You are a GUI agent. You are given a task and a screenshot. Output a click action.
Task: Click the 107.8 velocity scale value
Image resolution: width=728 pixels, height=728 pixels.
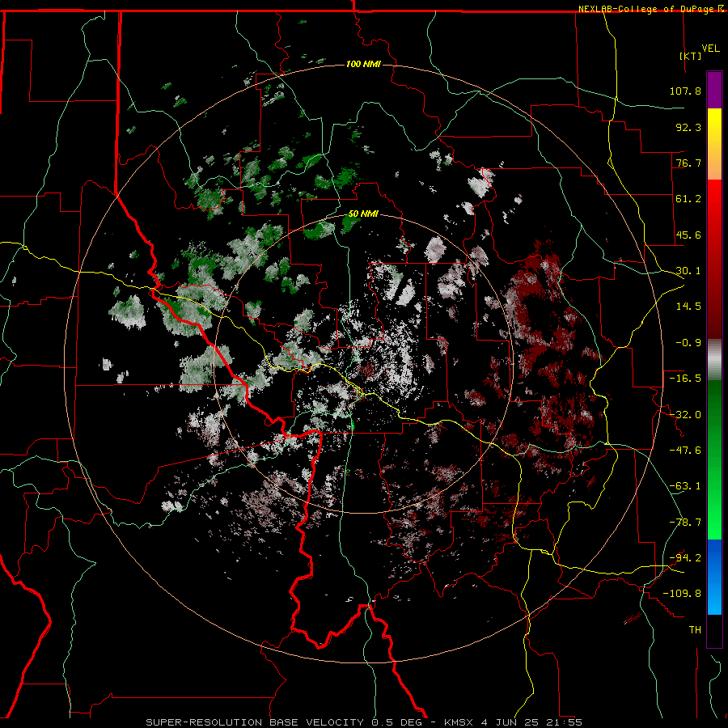[x=685, y=91]
